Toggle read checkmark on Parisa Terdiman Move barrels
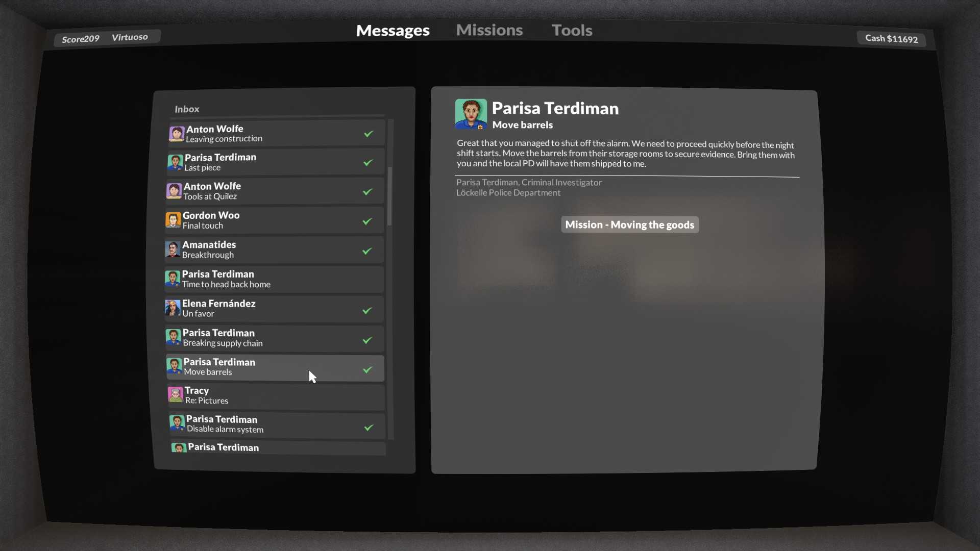This screenshot has width=980, height=551. coord(367,370)
